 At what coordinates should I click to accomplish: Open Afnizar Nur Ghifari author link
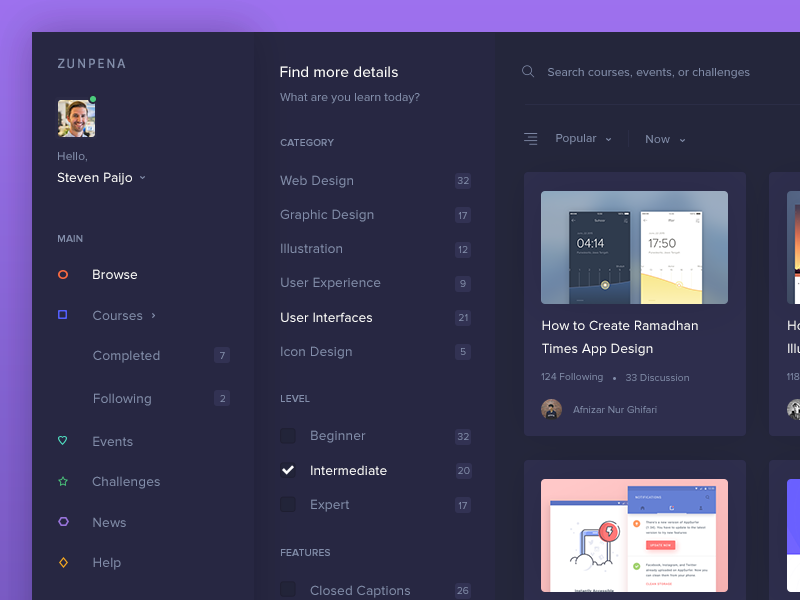point(614,409)
